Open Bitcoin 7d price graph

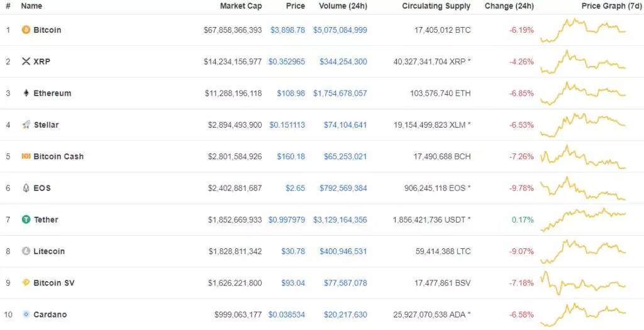point(583,30)
